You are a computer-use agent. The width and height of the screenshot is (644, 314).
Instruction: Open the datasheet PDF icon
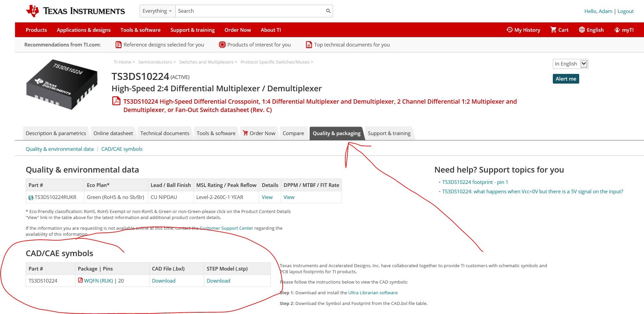(116, 101)
